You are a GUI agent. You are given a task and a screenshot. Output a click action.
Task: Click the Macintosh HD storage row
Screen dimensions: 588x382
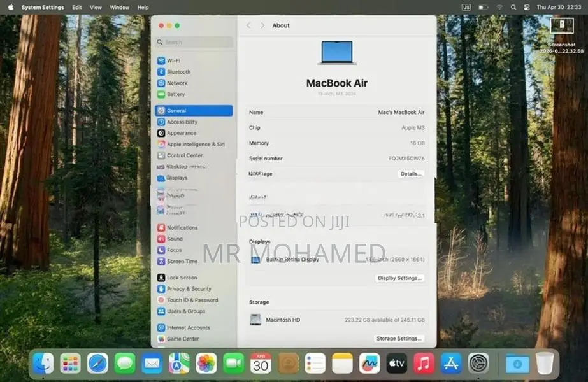[337, 320]
